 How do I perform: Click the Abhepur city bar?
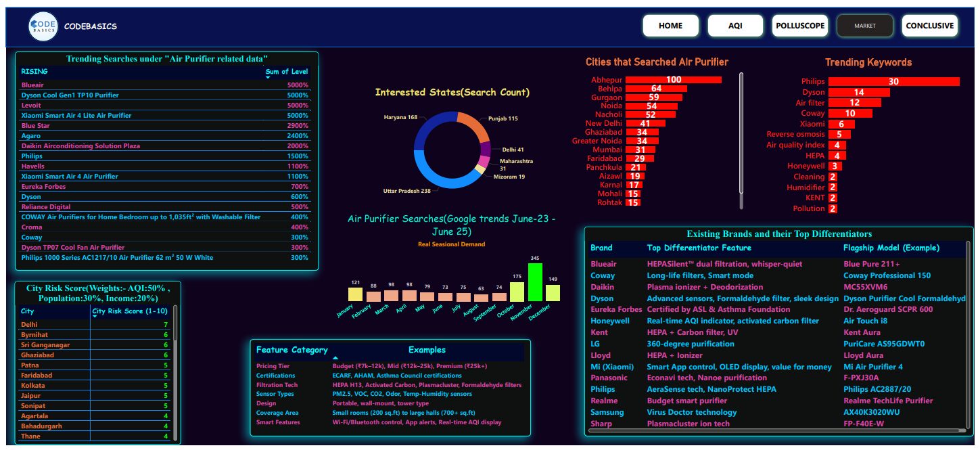(674, 80)
